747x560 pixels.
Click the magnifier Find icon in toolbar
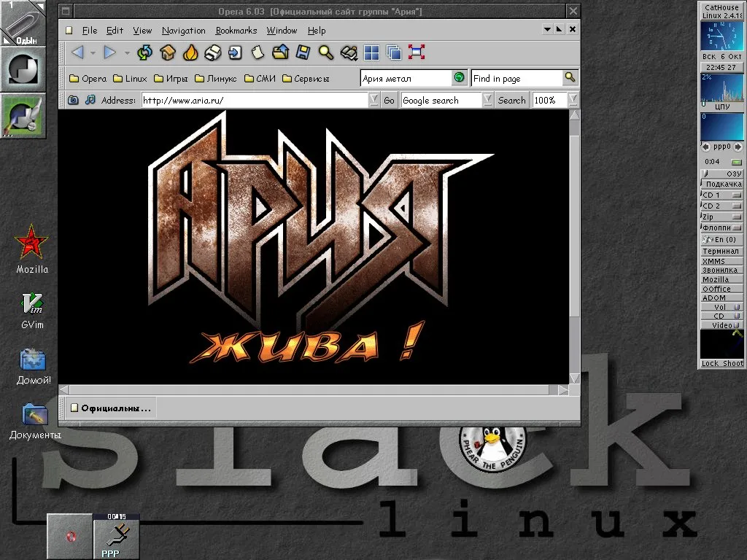[x=326, y=52]
